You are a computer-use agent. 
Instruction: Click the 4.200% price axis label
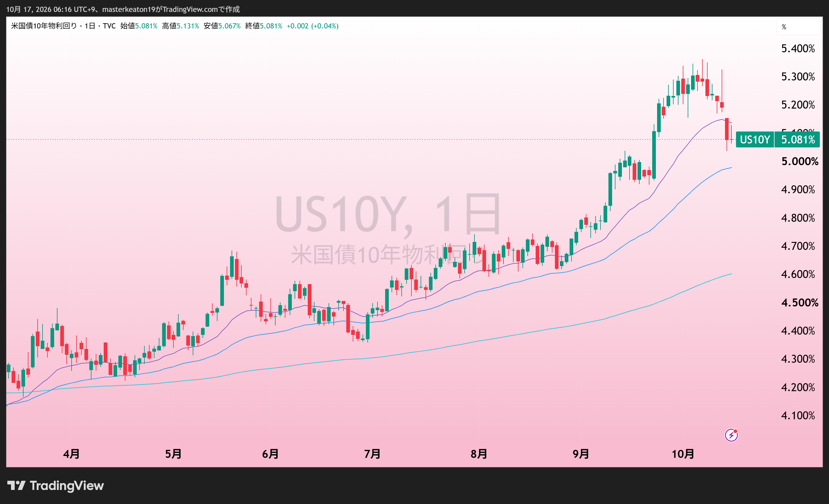tap(798, 387)
